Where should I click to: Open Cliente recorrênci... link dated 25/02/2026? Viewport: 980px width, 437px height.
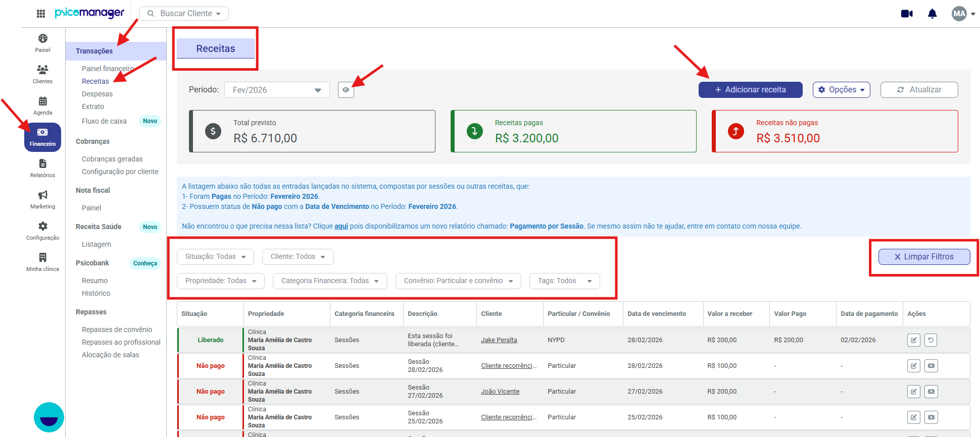(509, 417)
